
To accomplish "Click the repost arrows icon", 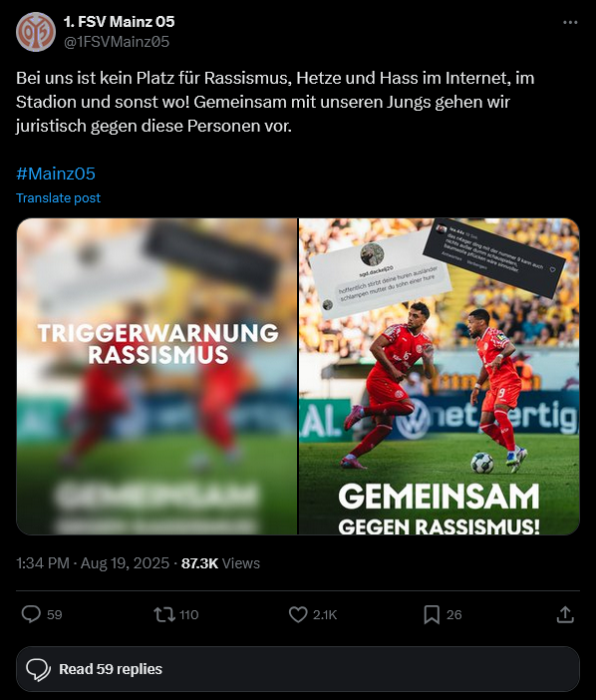I will (164, 614).
